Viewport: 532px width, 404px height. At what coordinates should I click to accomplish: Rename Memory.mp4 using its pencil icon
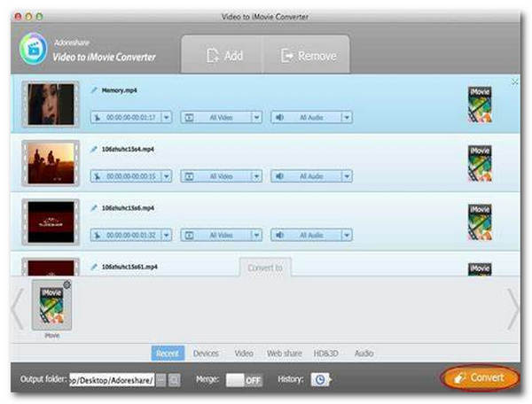click(94, 90)
